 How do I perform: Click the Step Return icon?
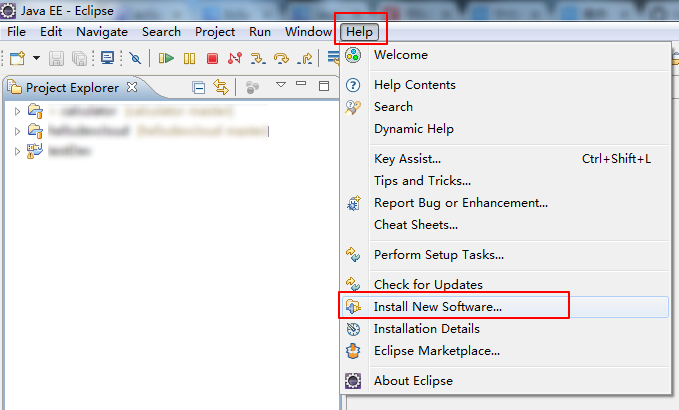click(x=305, y=58)
